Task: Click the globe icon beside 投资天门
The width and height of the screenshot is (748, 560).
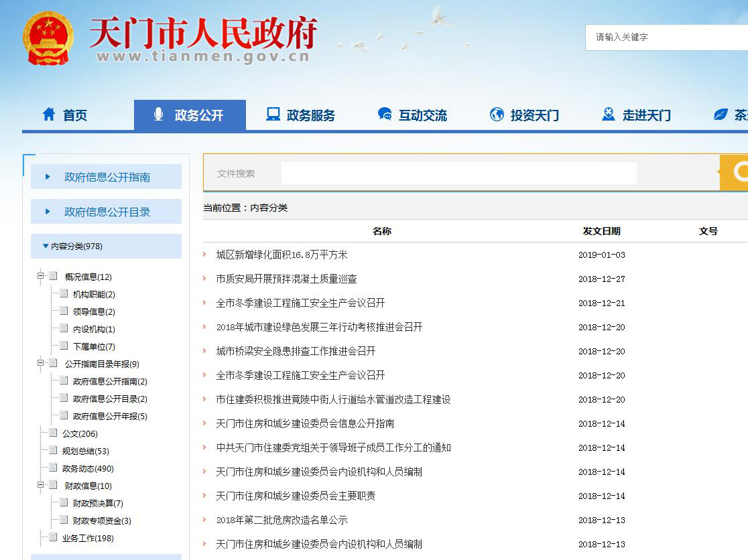Action: tap(497, 115)
